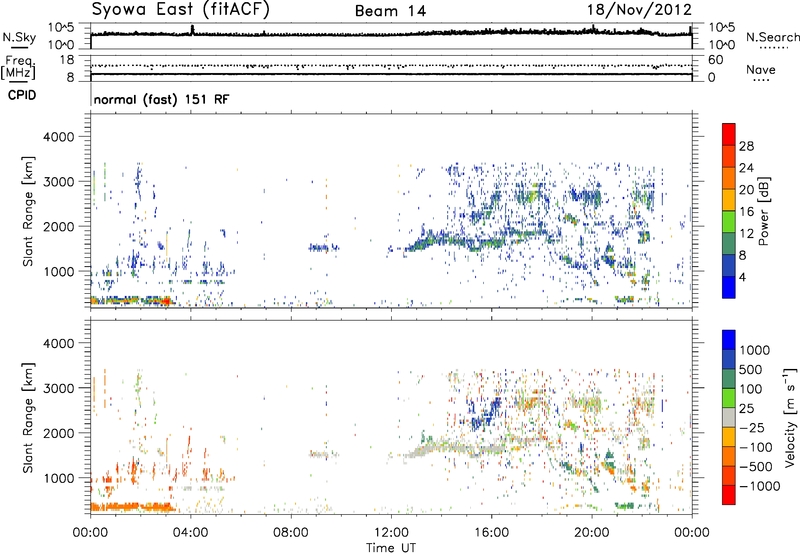Click Slant Range [km] label of power panel

coord(28,211)
